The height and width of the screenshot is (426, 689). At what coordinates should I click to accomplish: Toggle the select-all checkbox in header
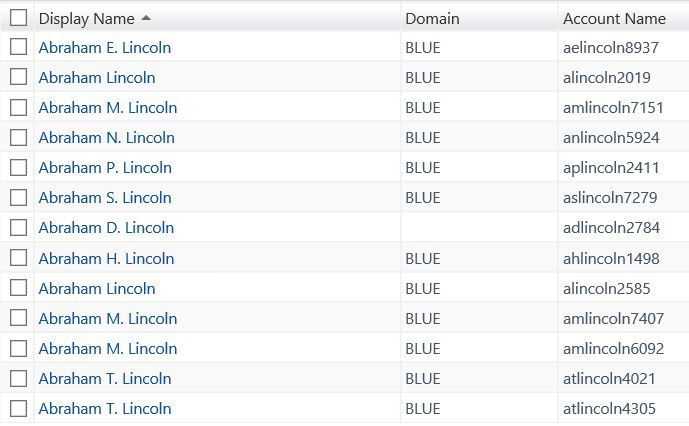pyautogui.click(x=18, y=18)
